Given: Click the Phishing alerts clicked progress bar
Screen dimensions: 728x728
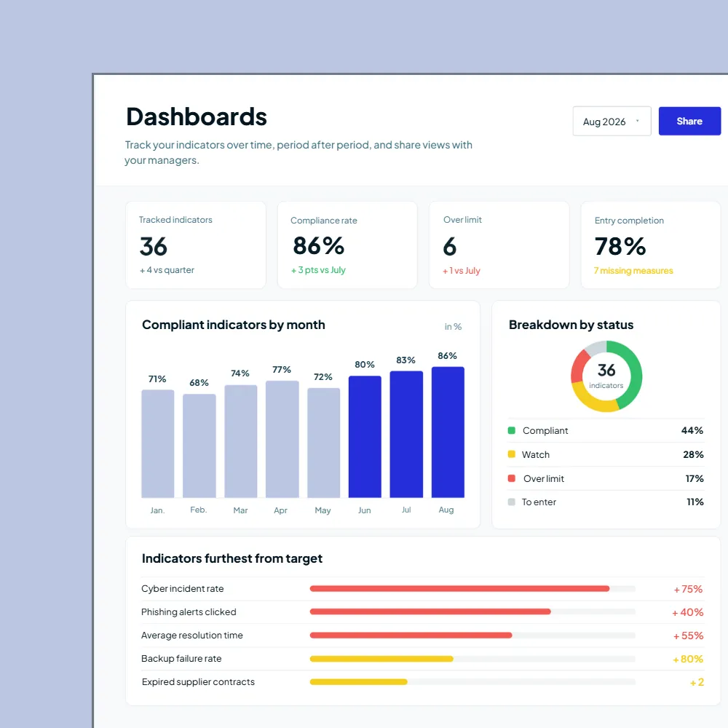Looking at the screenshot, I should point(472,612).
